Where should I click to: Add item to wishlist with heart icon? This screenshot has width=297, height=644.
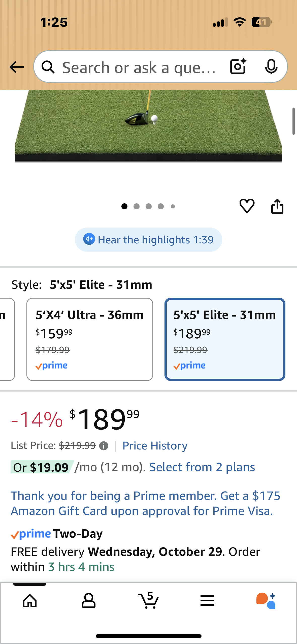(x=247, y=206)
